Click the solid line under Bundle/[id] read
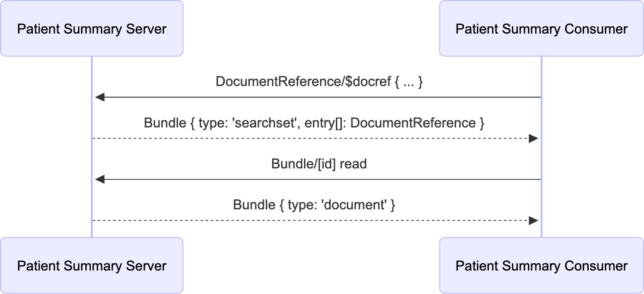 pyautogui.click(x=318, y=179)
